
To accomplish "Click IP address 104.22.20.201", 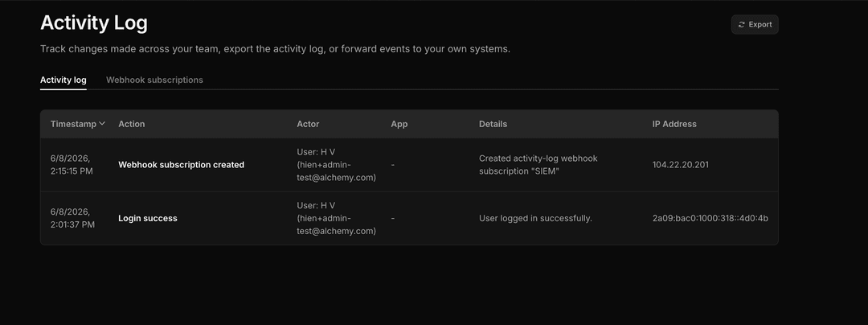I will click(681, 164).
